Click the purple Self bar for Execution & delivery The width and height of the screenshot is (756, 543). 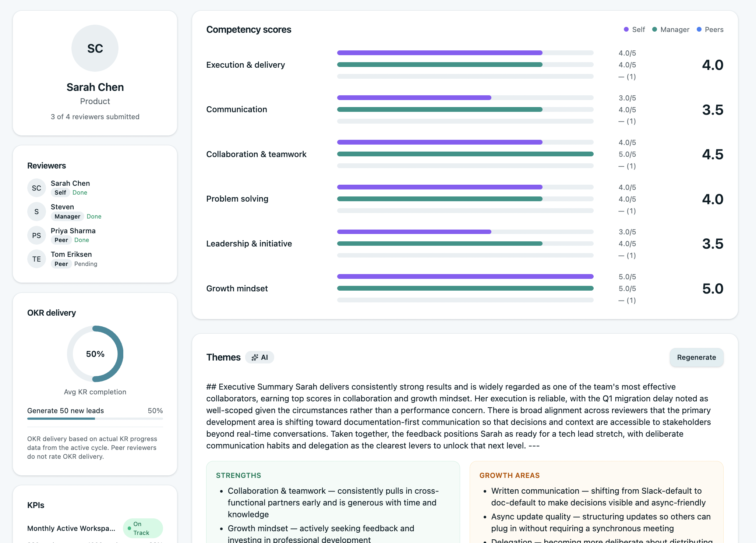(x=439, y=53)
